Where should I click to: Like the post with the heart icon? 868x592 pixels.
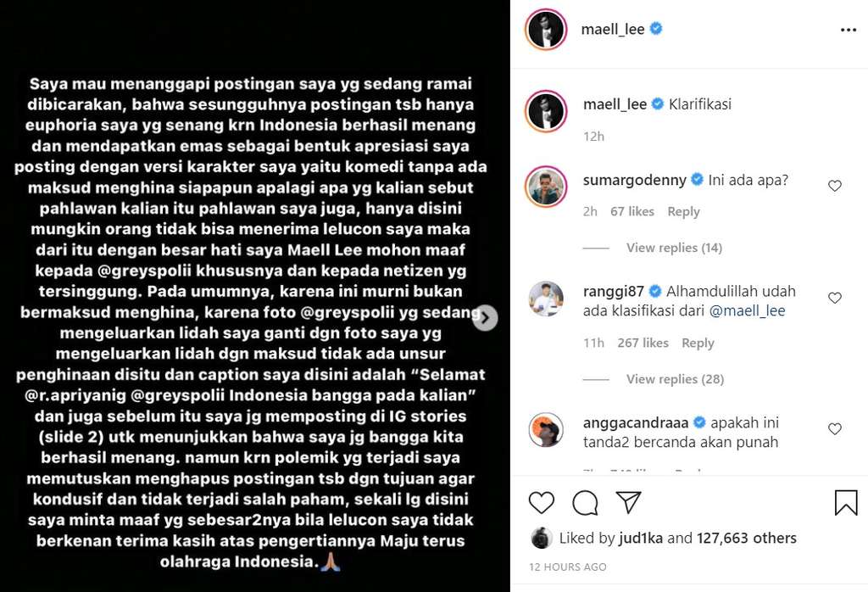point(541,503)
